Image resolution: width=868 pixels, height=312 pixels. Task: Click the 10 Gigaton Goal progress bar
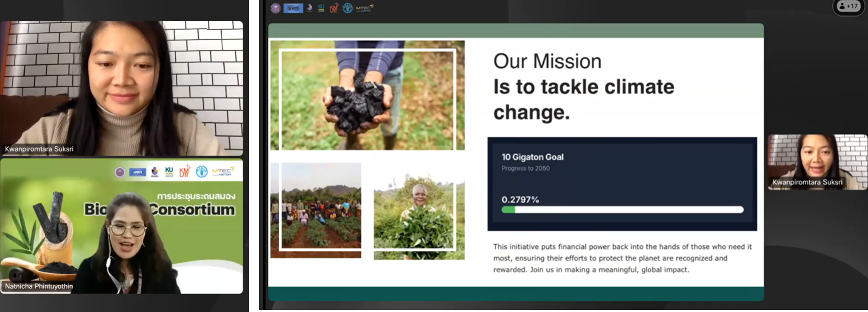[622, 209]
